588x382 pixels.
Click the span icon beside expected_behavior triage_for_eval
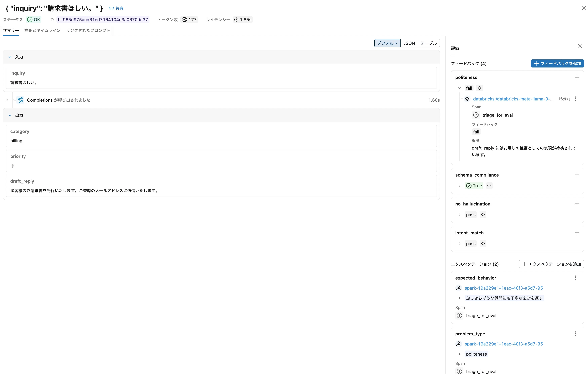[460, 316]
